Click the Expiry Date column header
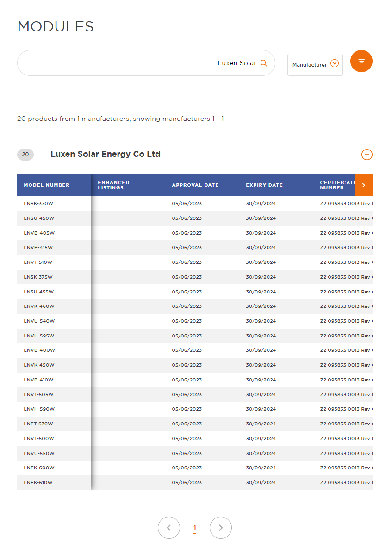 [264, 185]
